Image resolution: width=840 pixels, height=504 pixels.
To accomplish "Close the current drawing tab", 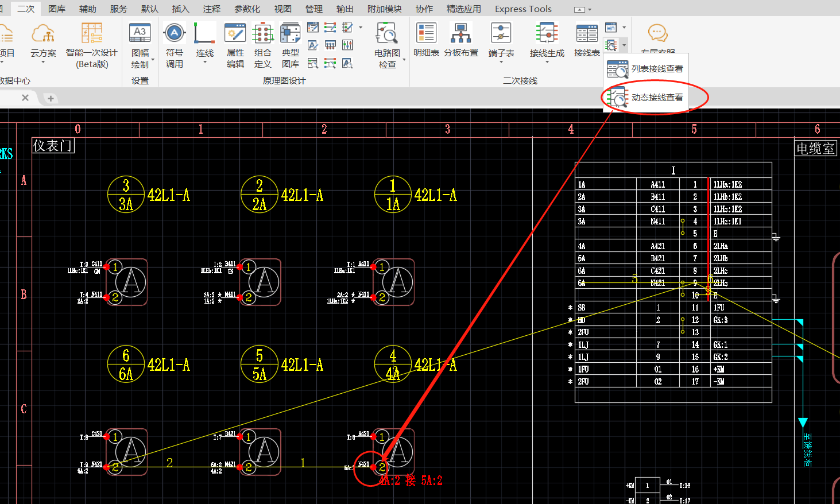I will click(25, 98).
